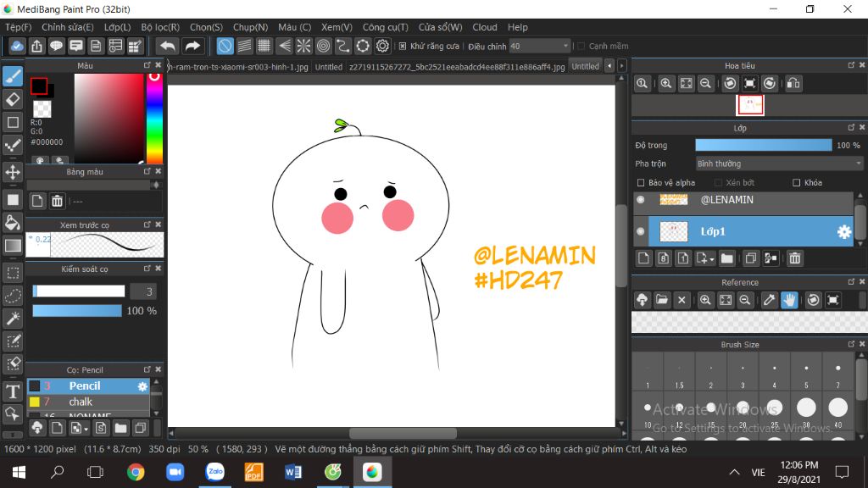
Task: Select the Pencil brush
Action: coord(88,386)
